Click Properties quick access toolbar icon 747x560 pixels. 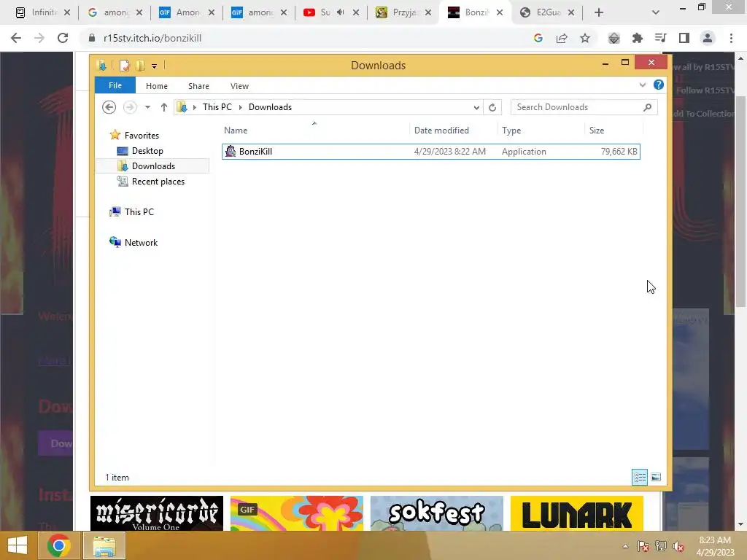click(124, 66)
